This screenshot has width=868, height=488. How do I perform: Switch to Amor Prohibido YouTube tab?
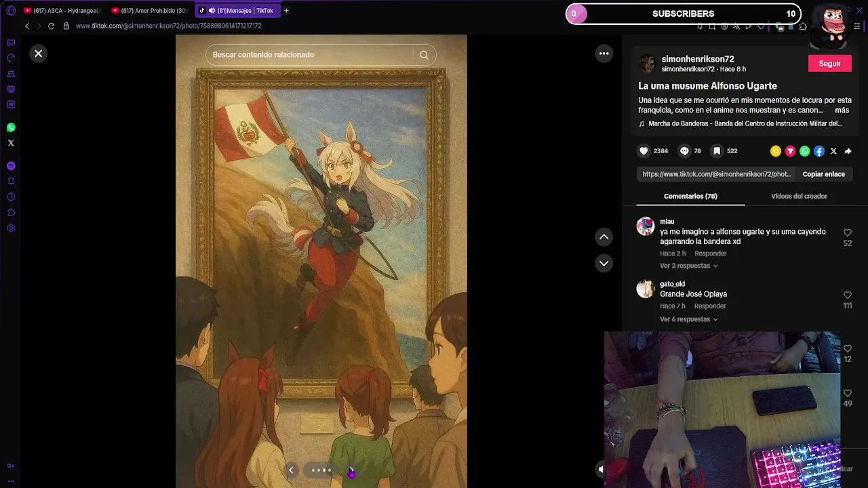tap(149, 11)
